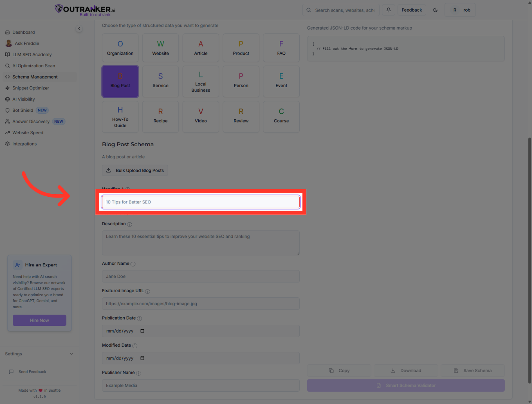532x404 pixels.
Task: Download the generated schema
Action: point(406,371)
